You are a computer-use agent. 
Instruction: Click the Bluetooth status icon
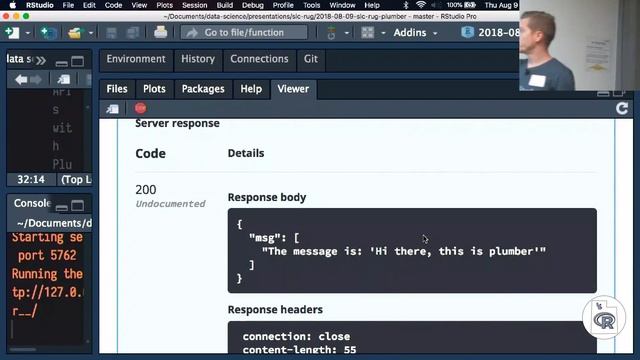(x=405, y=5)
